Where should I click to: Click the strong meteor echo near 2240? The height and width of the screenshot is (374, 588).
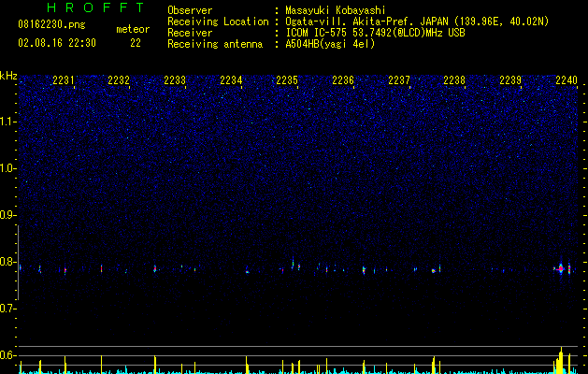[x=561, y=268]
